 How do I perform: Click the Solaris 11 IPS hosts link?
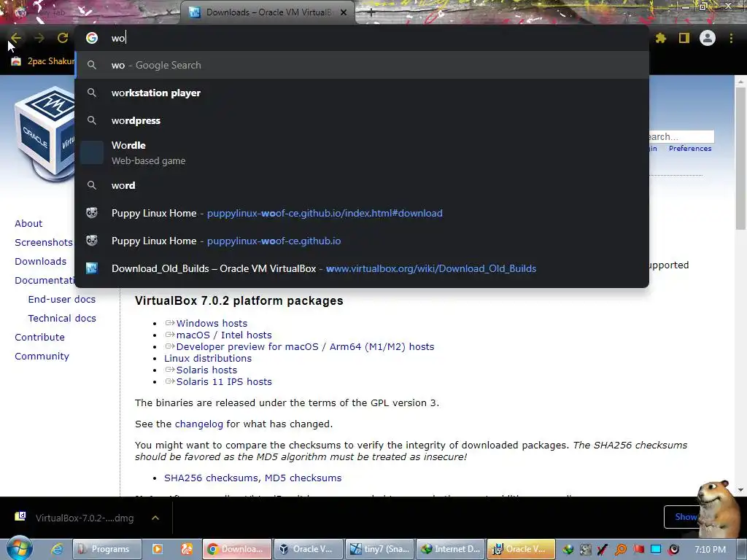click(224, 381)
